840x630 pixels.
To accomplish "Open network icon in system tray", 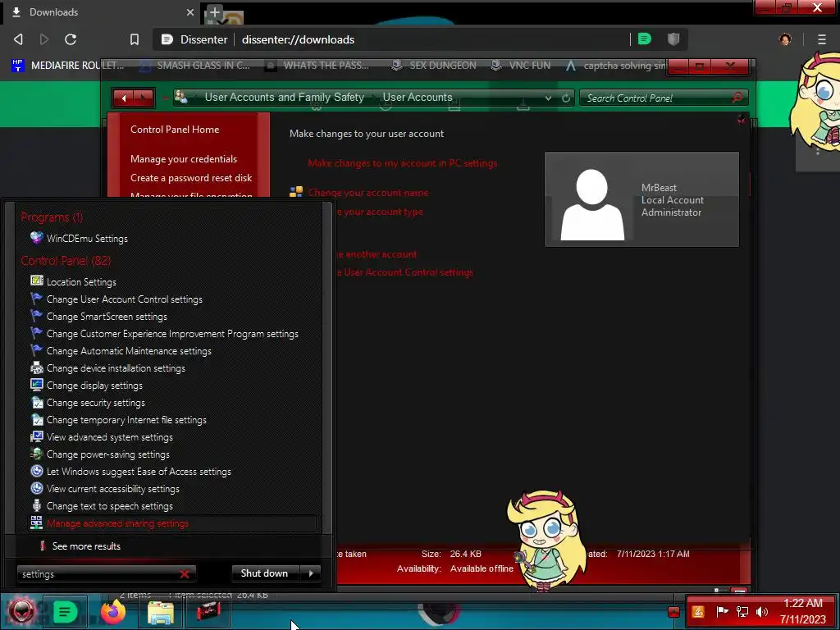I will pyautogui.click(x=742, y=612).
